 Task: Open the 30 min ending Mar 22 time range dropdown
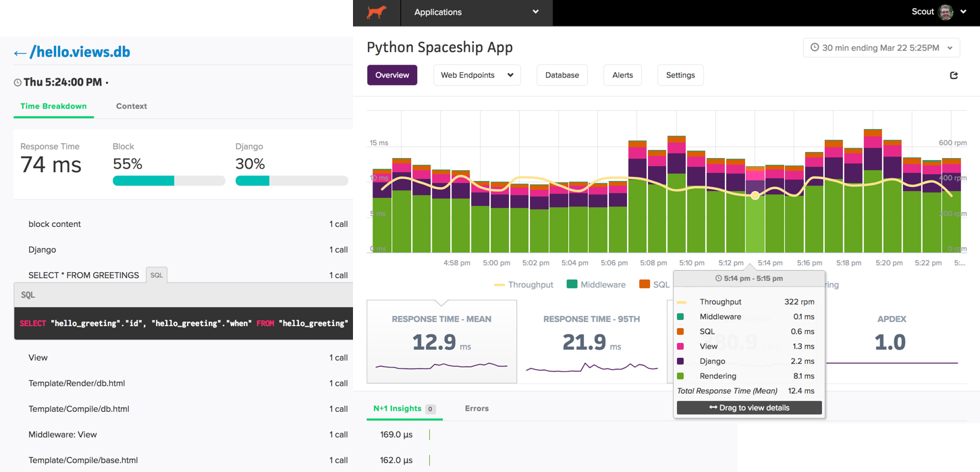882,48
